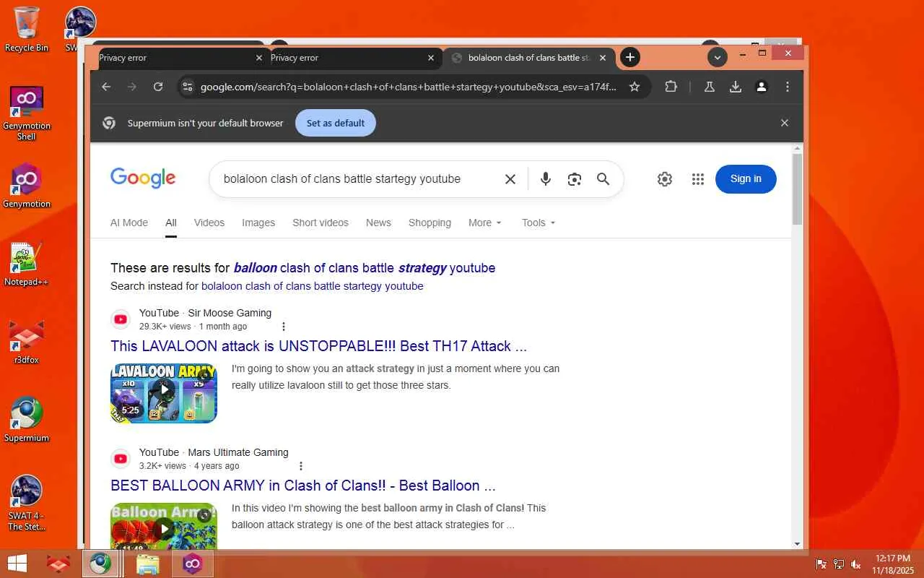Click the browser forward arrow

132,87
